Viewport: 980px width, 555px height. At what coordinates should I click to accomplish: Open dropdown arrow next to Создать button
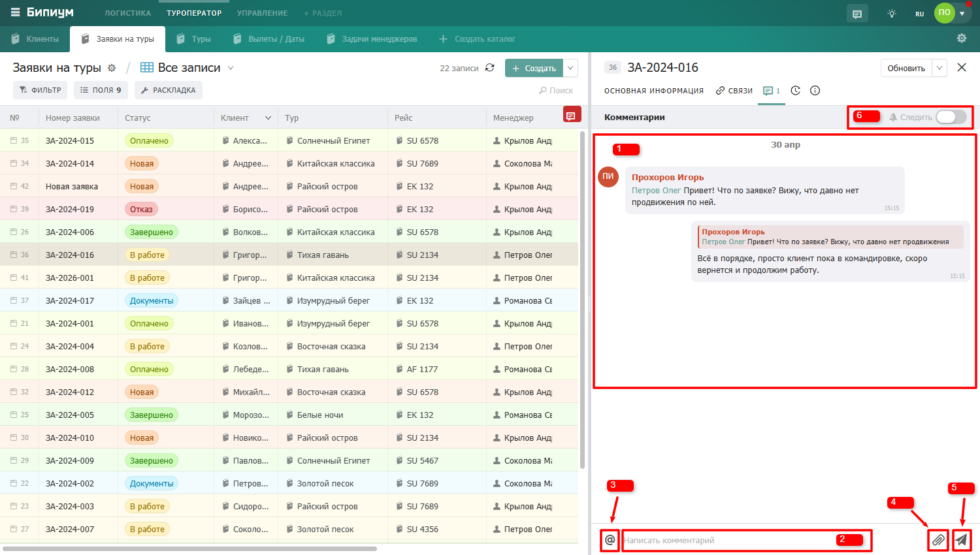coord(570,68)
